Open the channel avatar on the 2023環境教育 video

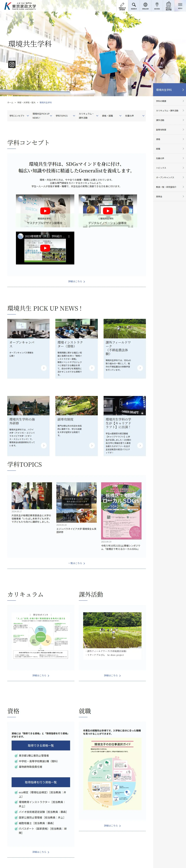click(x=21, y=236)
